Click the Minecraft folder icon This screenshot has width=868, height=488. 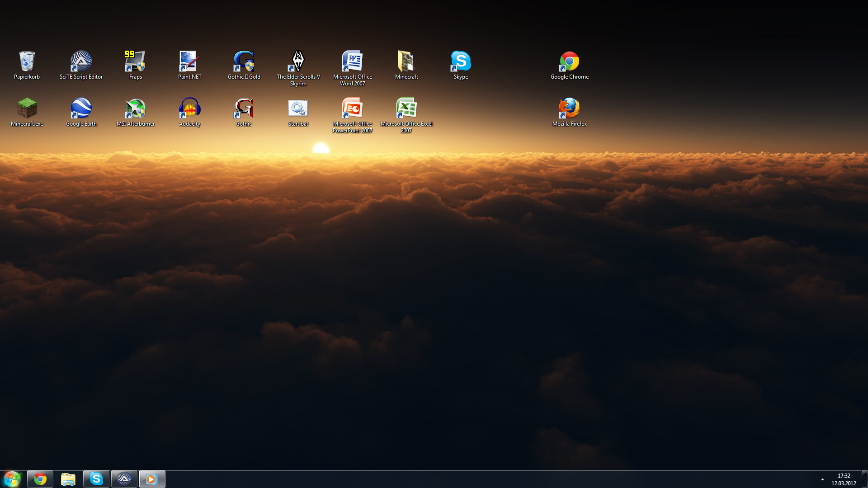click(406, 62)
